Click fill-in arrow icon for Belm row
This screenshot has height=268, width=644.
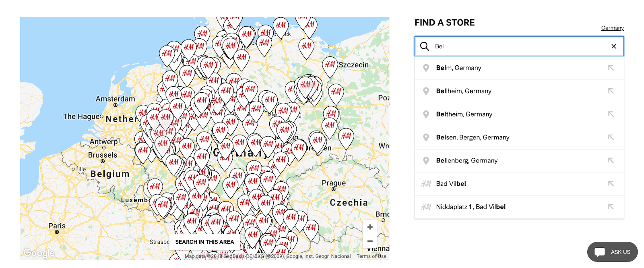(611, 68)
